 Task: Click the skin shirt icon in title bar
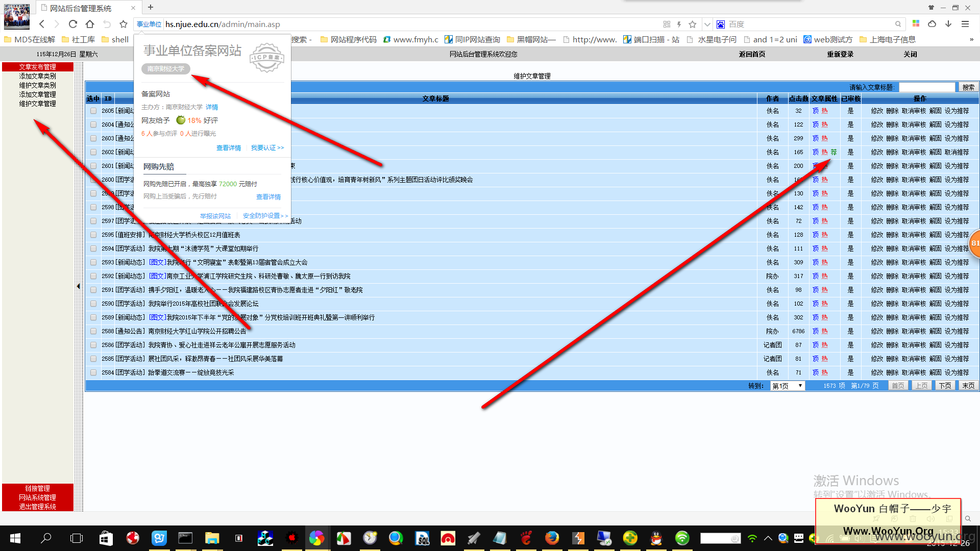931,7
